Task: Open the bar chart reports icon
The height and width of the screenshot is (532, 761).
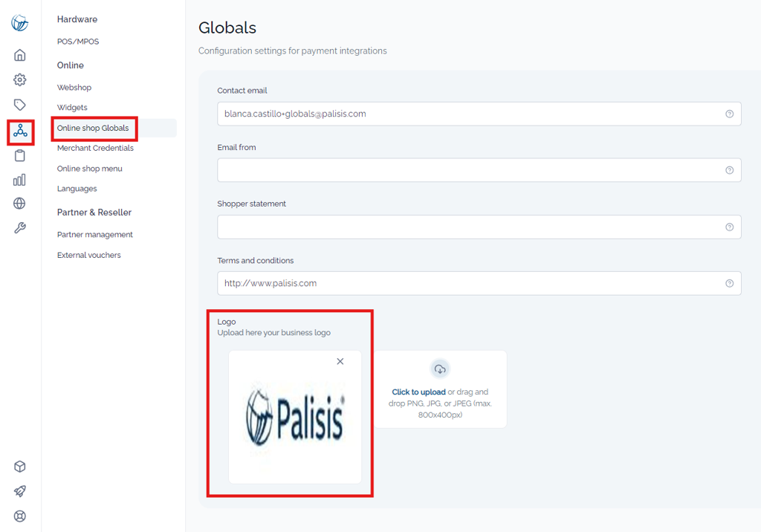Action: pyautogui.click(x=19, y=180)
